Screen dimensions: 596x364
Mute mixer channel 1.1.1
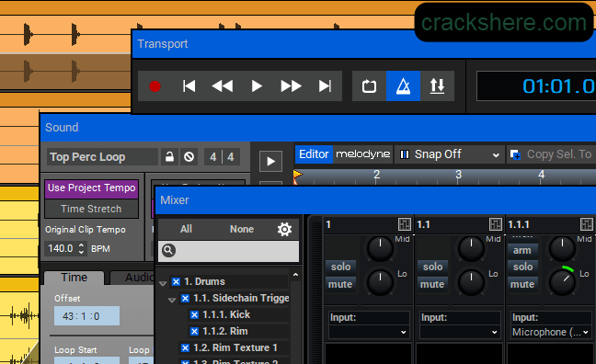pos(522,284)
